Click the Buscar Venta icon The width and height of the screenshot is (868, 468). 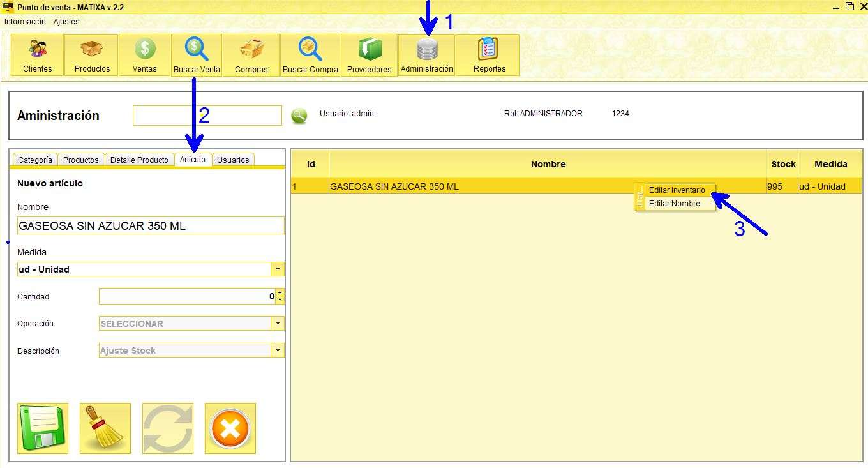coord(196,54)
